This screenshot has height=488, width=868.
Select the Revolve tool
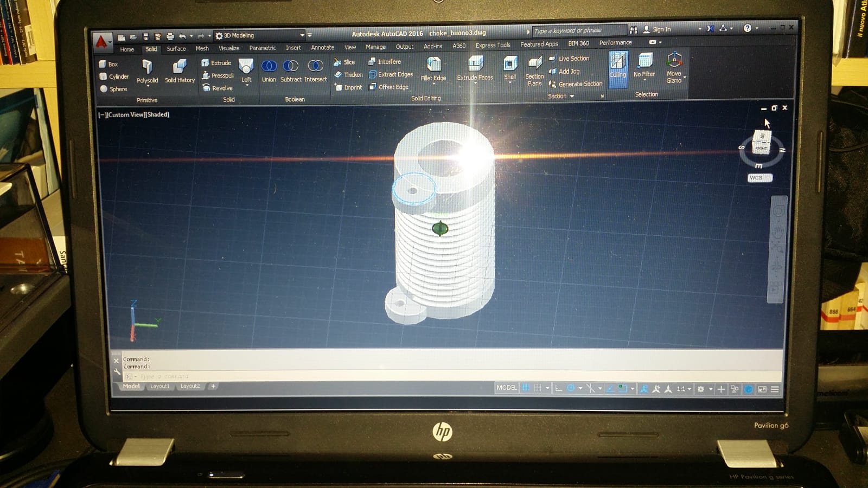pyautogui.click(x=217, y=88)
